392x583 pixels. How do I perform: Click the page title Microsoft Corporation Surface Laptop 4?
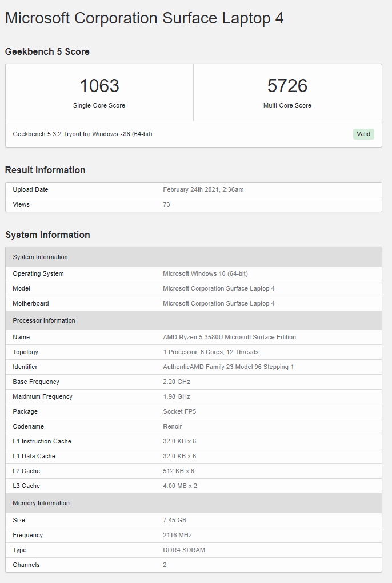[145, 18]
